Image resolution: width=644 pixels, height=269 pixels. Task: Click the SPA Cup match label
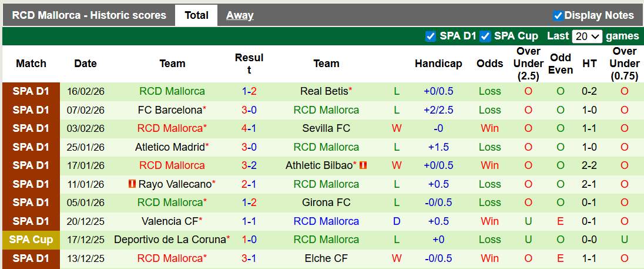31,240
